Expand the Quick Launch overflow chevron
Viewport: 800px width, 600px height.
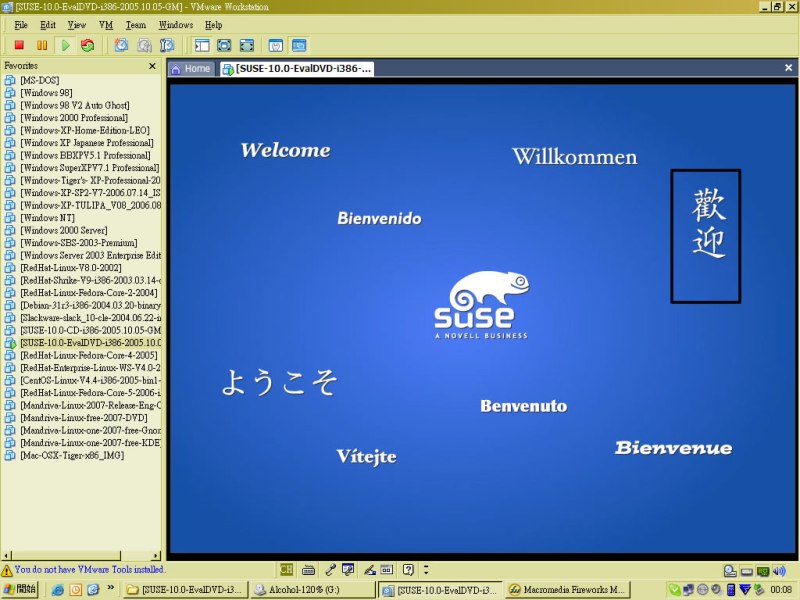point(110,588)
